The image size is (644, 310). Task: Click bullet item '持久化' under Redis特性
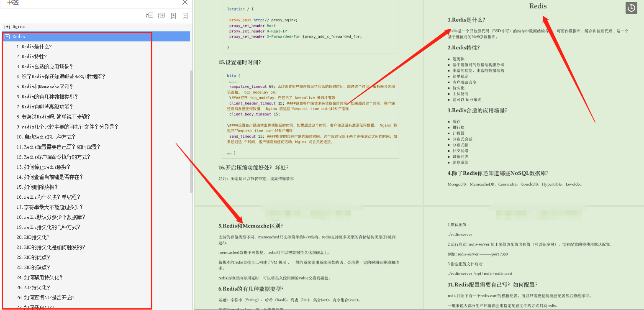tap(458, 88)
